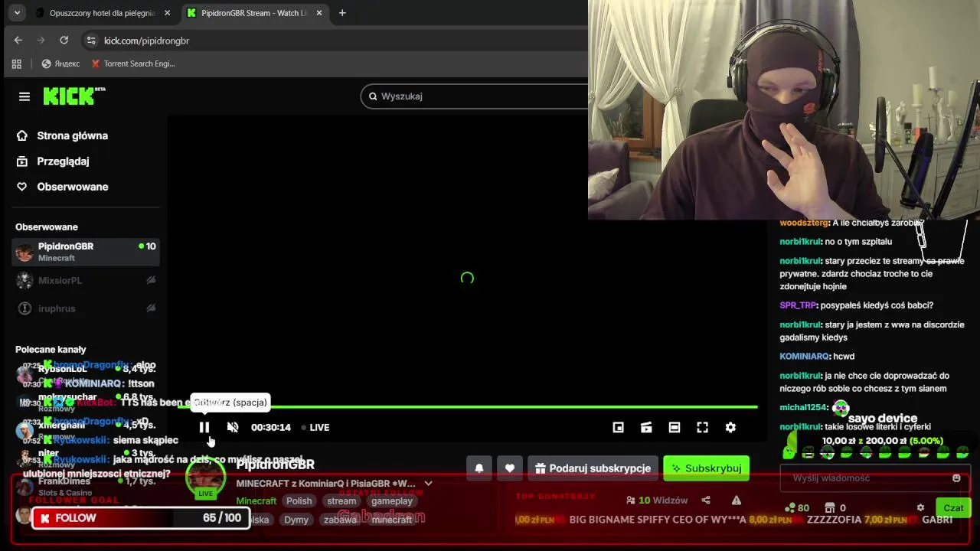Select the Polish tag
The height and width of the screenshot is (551, 980).
click(x=299, y=501)
